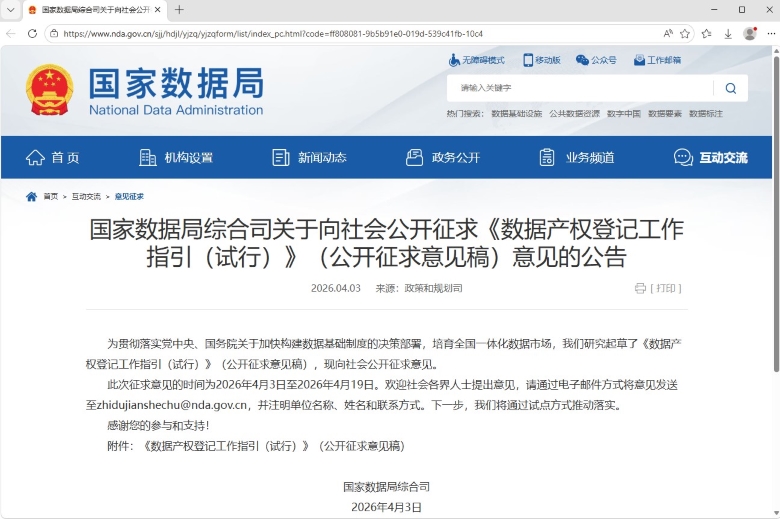
Task: Click the closing date 2026年4月3日
Action: pos(387,507)
